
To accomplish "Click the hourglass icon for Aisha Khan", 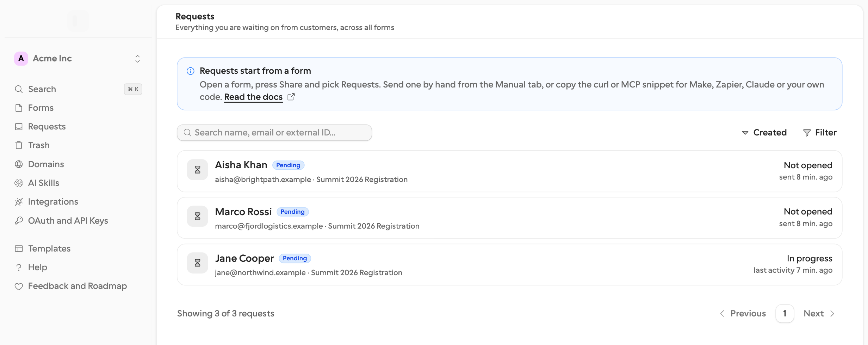I will [x=198, y=170].
